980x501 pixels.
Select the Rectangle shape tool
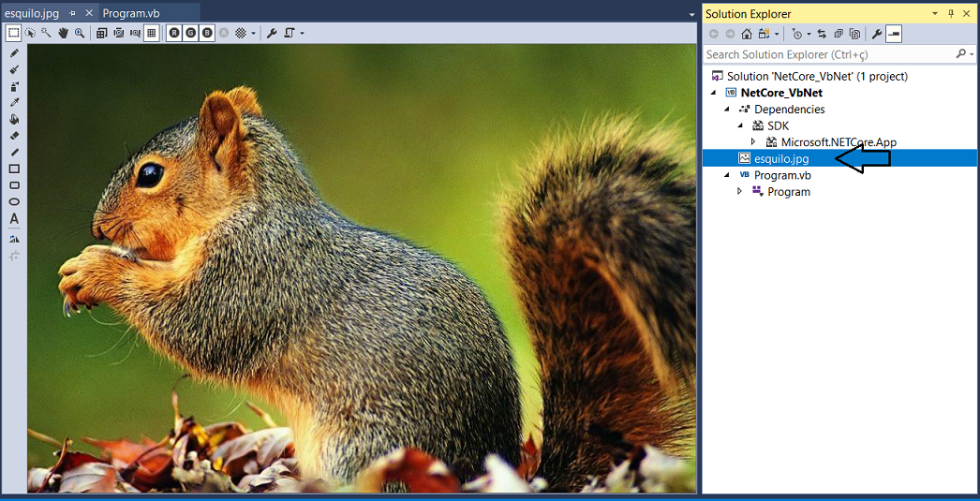click(x=14, y=169)
